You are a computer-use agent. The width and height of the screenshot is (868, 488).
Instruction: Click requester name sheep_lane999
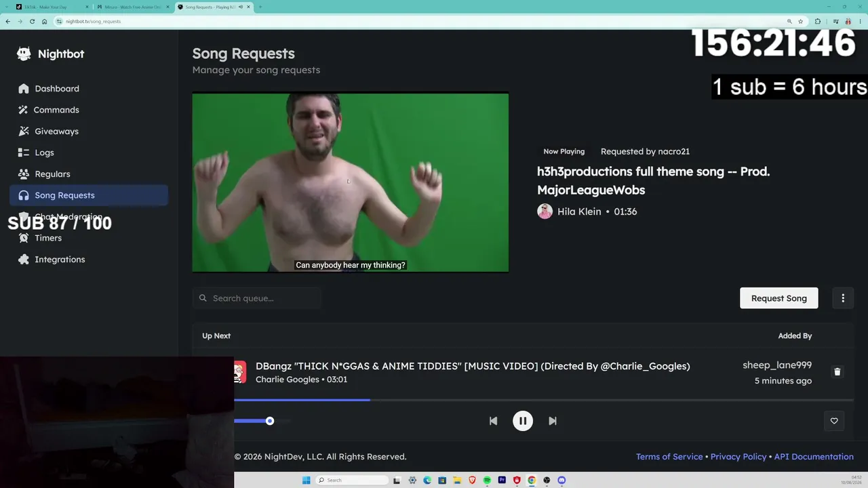[x=777, y=365]
